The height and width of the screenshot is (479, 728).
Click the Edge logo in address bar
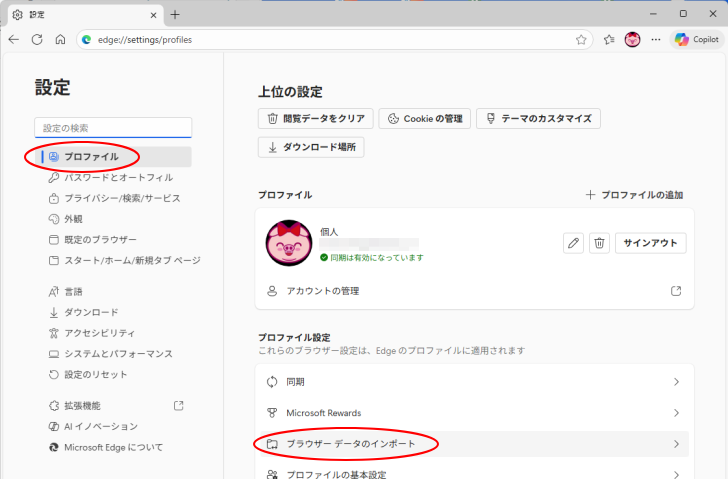pyautogui.click(x=86, y=40)
